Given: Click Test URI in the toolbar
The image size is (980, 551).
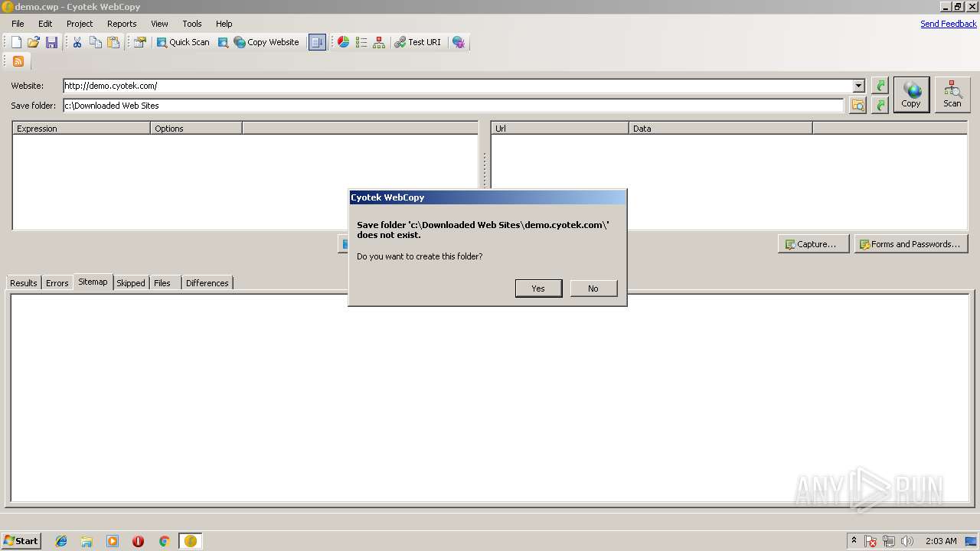Looking at the screenshot, I should (x=418, y=42).
